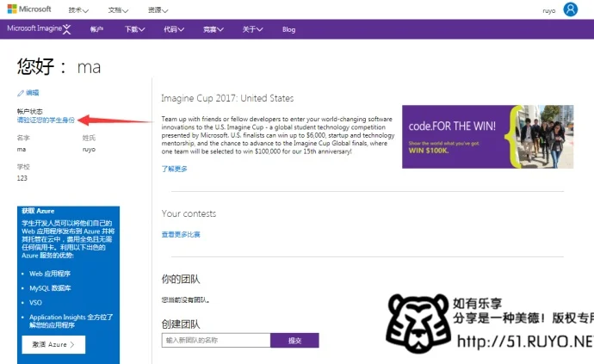
Task: Click the 你的团队 heading
Action: (x=180, y=279)
